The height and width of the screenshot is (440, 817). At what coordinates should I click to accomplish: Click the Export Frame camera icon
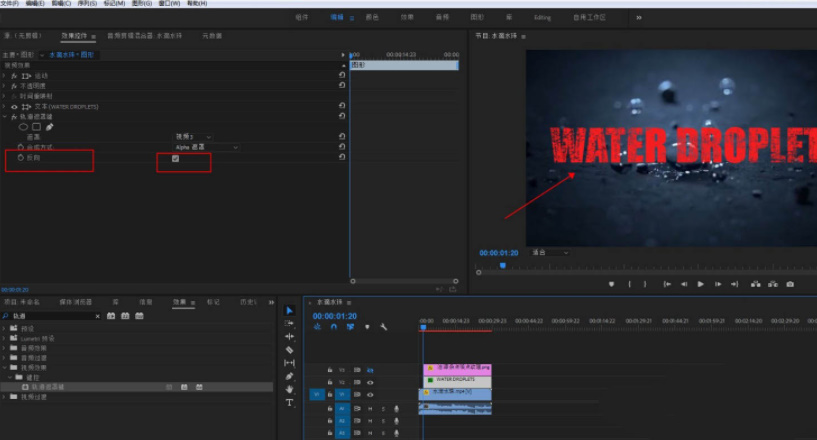tap(790, 284)
